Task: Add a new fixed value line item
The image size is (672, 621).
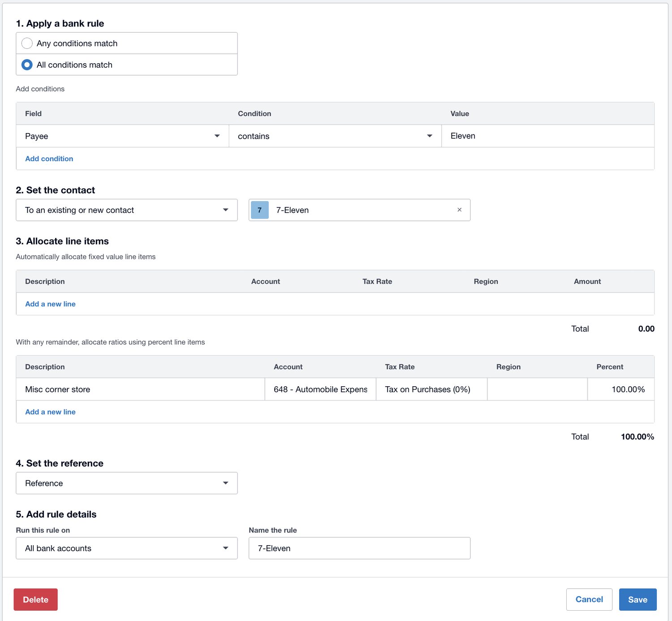Action: click(50, 304)
